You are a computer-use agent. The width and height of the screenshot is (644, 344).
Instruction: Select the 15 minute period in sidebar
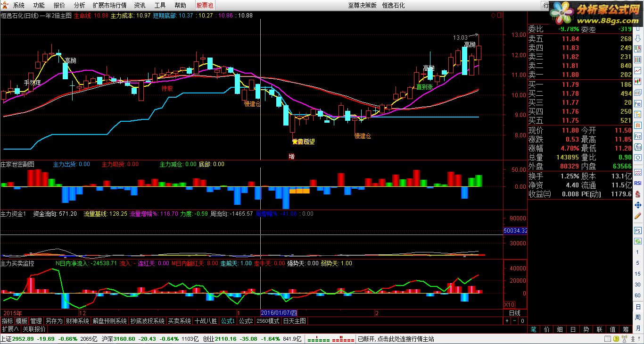click(x=638, y=273)
